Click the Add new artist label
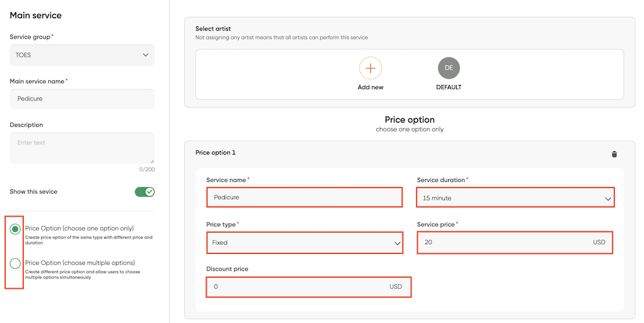The height and width of the screenshot is (323, 644). (x=370, y=87)
